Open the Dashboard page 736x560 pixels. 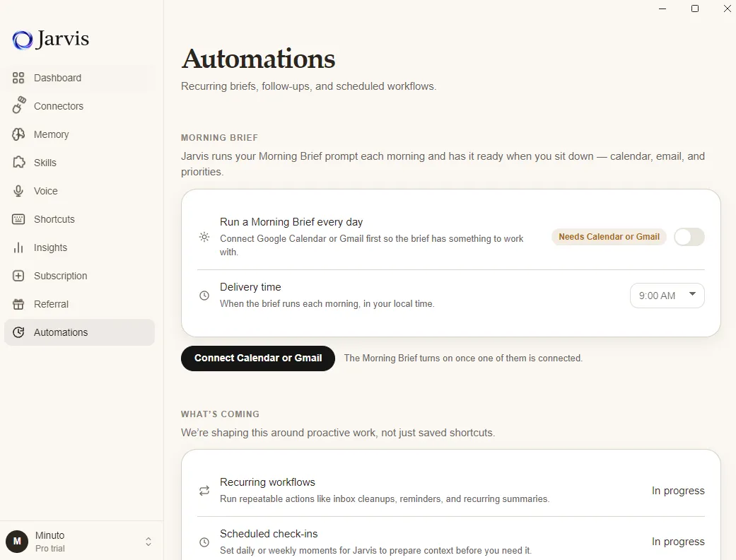coord(79,78)
